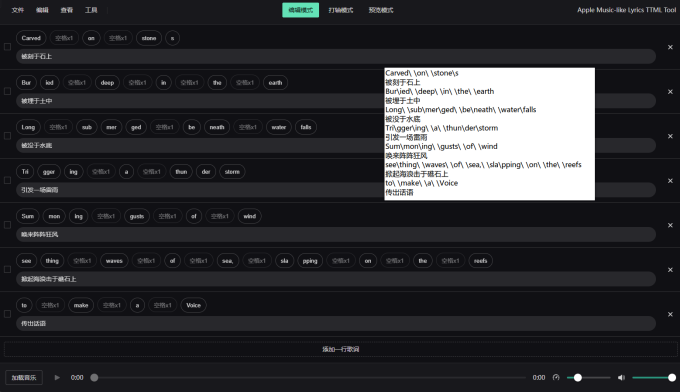This screenshot has height=392, width=680.
Task: Switch to 编辑模式 tab
Action: pos(301,10)
